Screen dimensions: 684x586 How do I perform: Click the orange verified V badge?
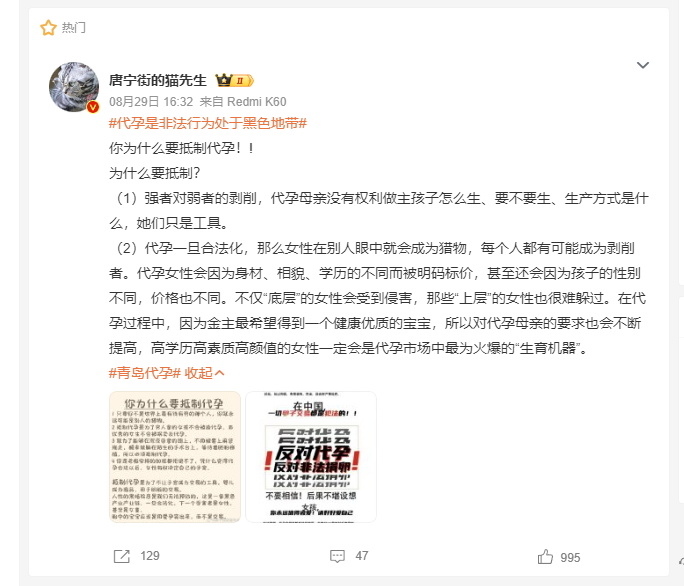[93, 106]
